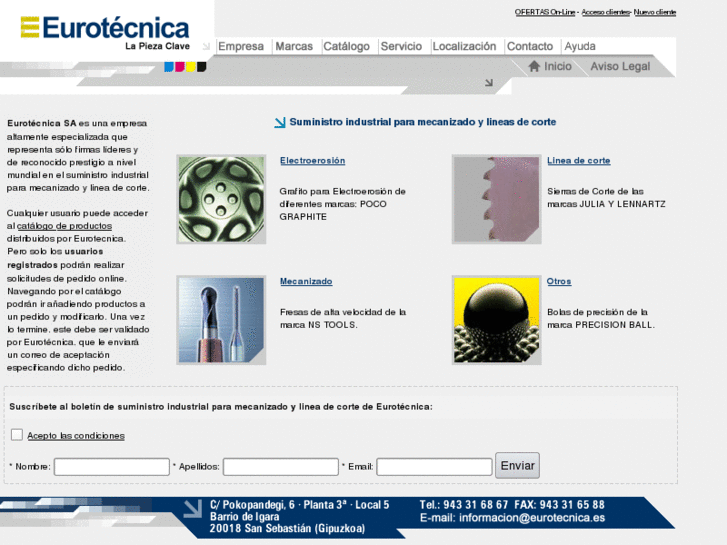
Task: Click the text 'Fresas de alta velocidad de la'
Action: coord(343,312)
